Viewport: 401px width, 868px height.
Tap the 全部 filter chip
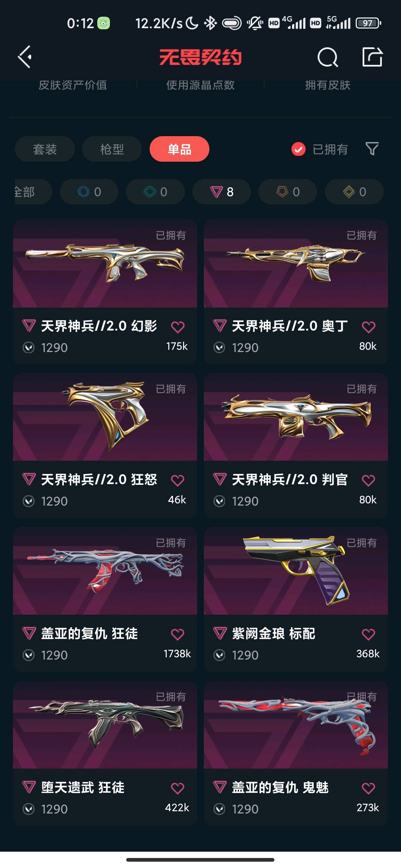pos(33,192)
